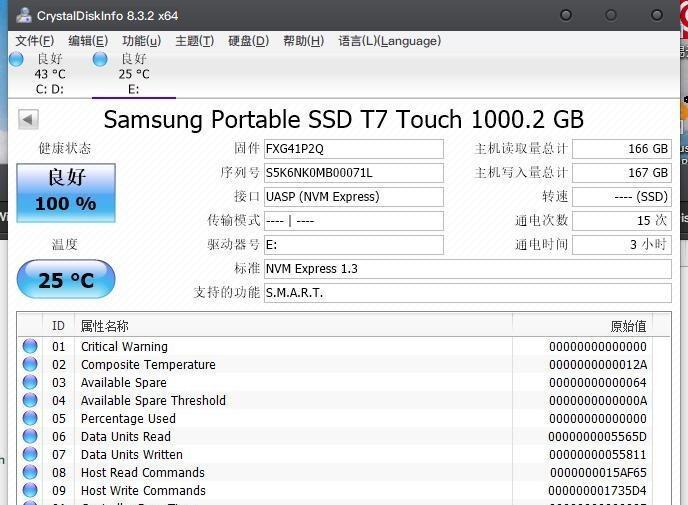Viewport: 688px width, 505px height.
Task: Click the drive letter field E:
Action: tap(354, 244)
